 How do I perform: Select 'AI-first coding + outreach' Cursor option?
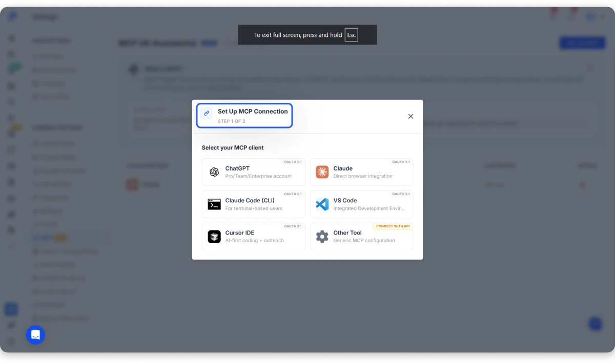click(x=254, y=237)
